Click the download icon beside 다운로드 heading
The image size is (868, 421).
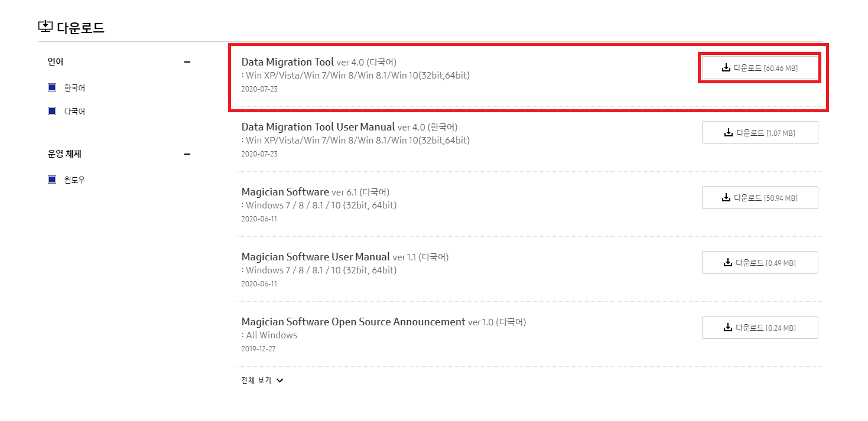[45, 27]
